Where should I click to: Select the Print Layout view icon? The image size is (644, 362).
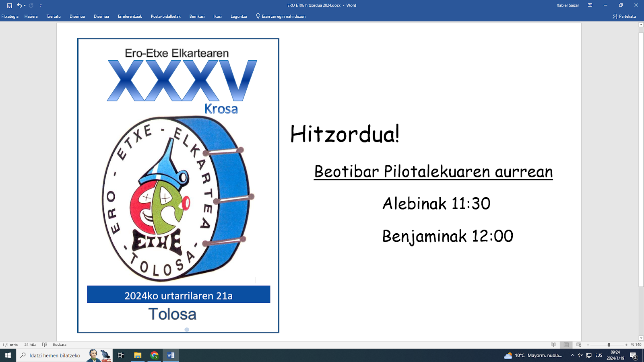pos(566,345)
